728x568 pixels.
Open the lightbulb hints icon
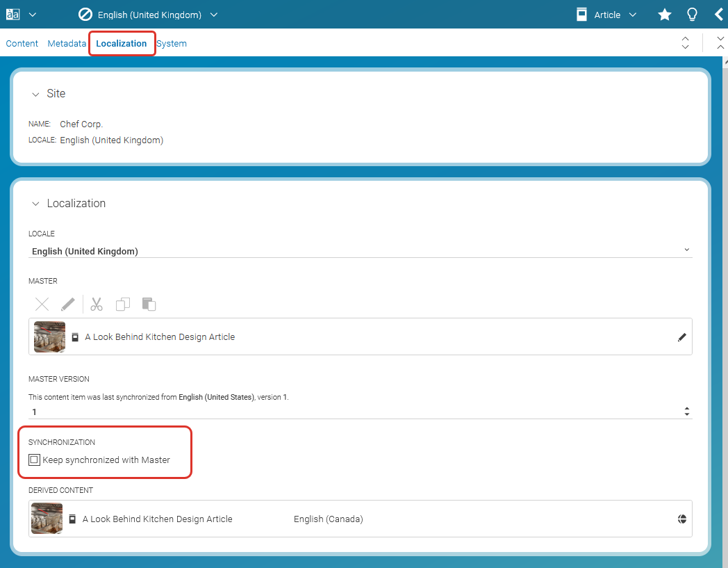click(x=692, y=14)
